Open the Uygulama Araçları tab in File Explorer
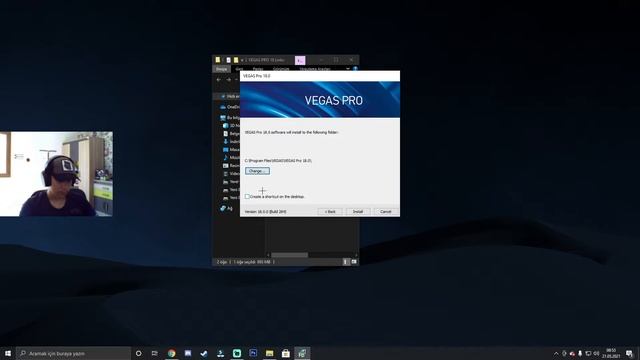The image size is (640, 360). click(315, 69)
